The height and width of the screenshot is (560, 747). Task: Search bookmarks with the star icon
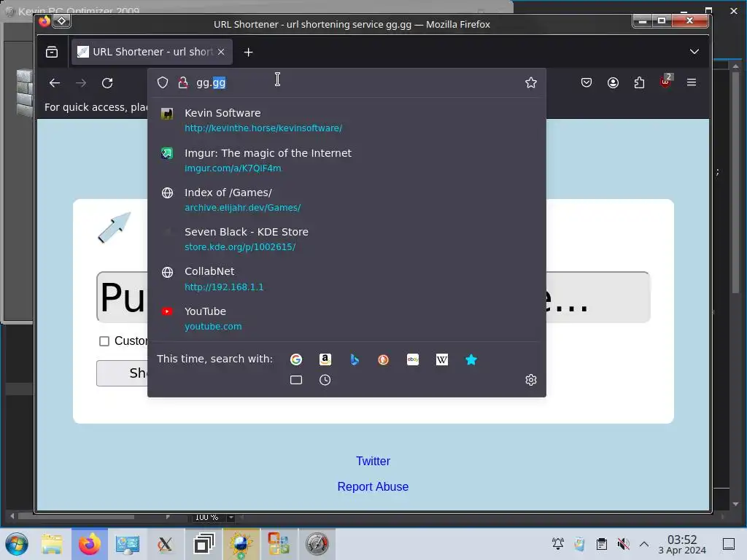471,359
